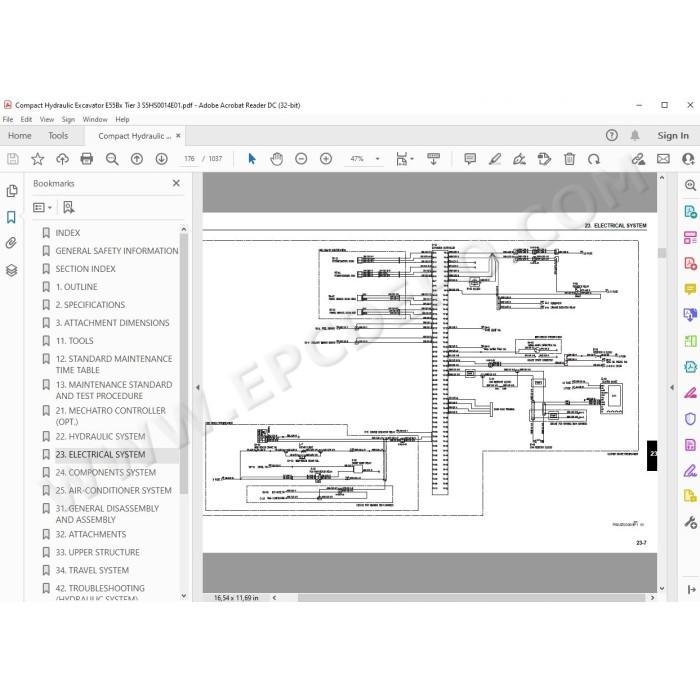The height and width of the screenshot is (700, 700).
Task: Open the Window menu
Action: 95,120
